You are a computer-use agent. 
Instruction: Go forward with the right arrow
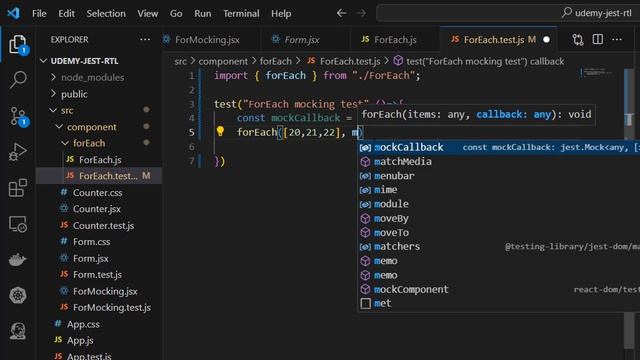360,13
